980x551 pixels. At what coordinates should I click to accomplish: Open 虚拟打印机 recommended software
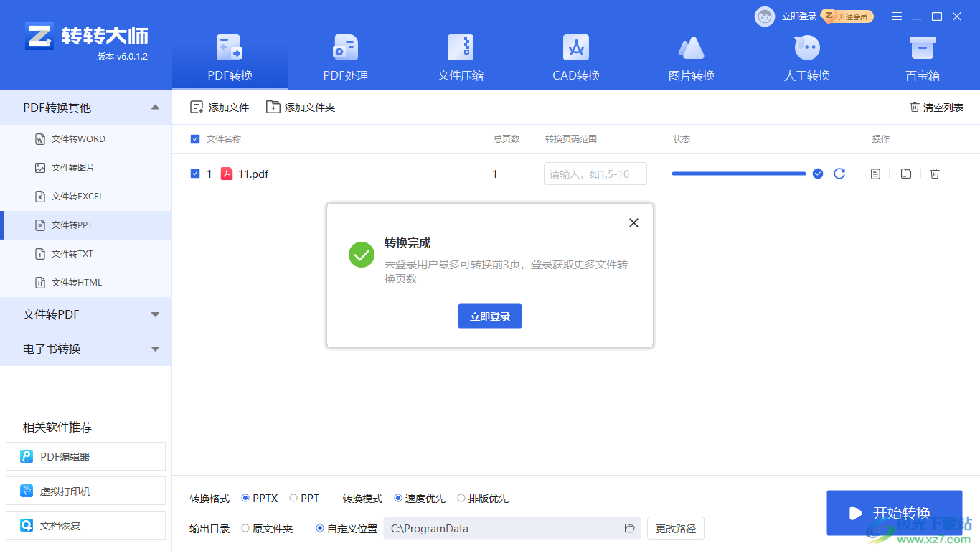coord(85,491)
